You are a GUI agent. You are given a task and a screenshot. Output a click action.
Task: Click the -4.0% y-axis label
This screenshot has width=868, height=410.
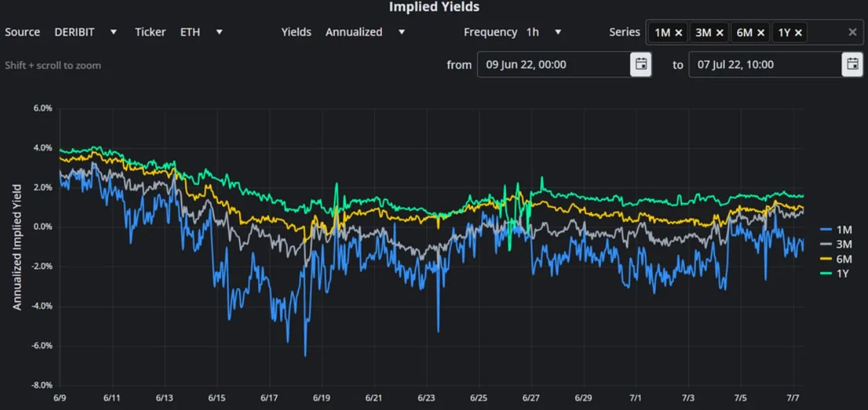(x=42, y=306)
